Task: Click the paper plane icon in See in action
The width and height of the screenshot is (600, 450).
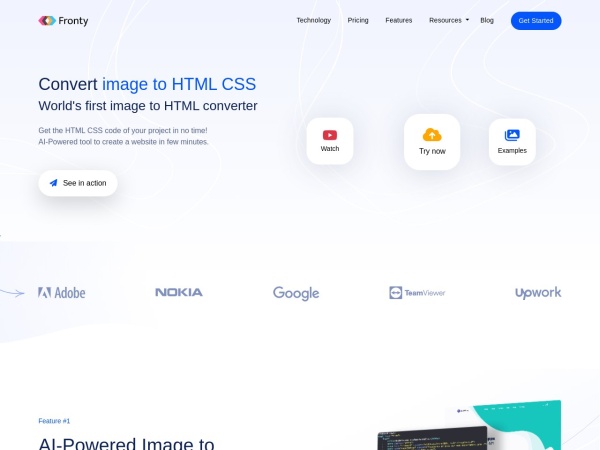Action: point(54,183)
